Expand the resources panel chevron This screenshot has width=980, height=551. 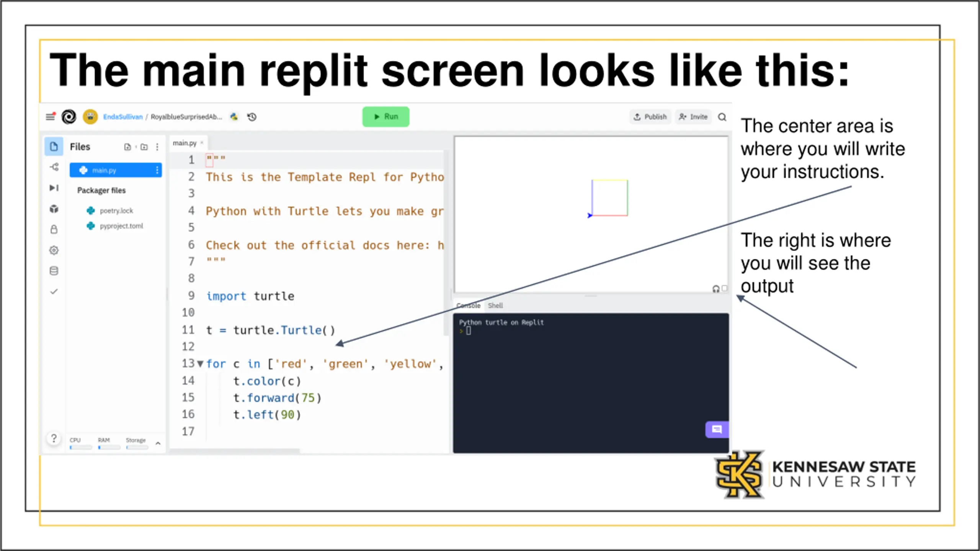(x=158, y=443)
